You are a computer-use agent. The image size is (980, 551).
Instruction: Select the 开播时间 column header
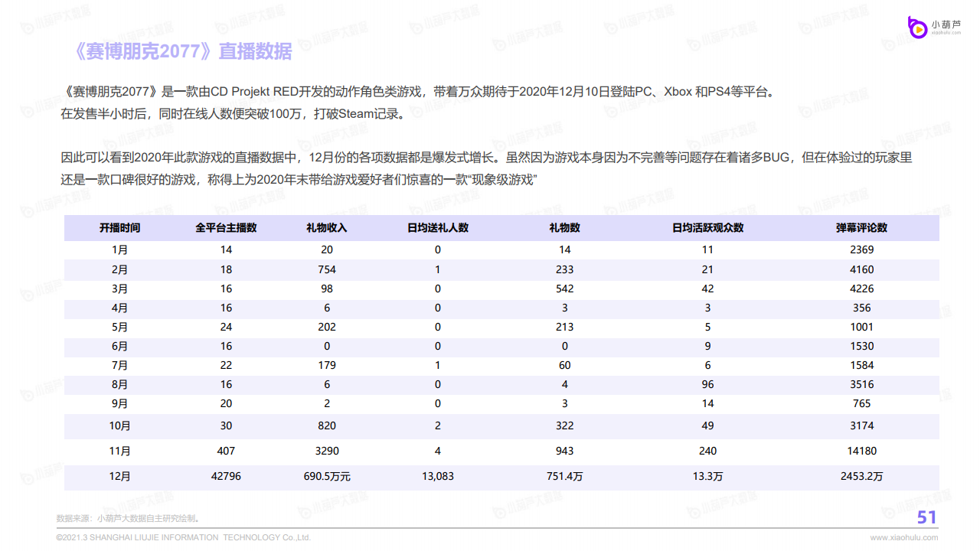[x=119, y=228]
